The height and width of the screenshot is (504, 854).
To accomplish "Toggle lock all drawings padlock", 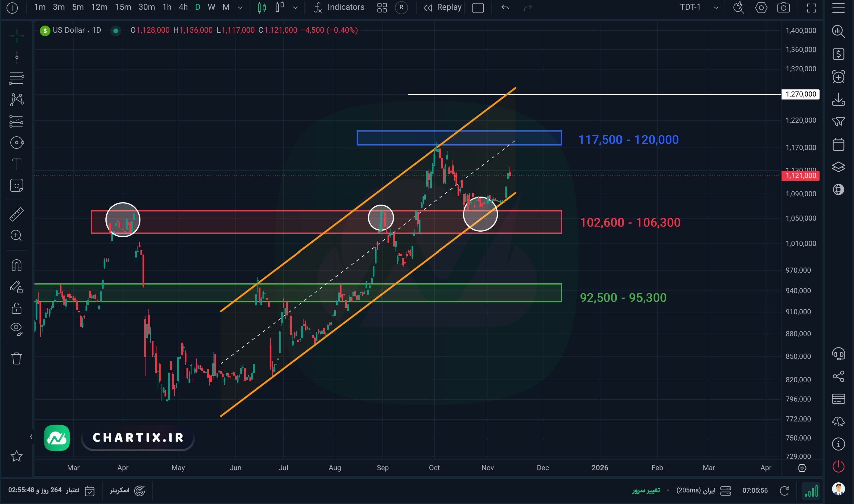I will (16, 308).
